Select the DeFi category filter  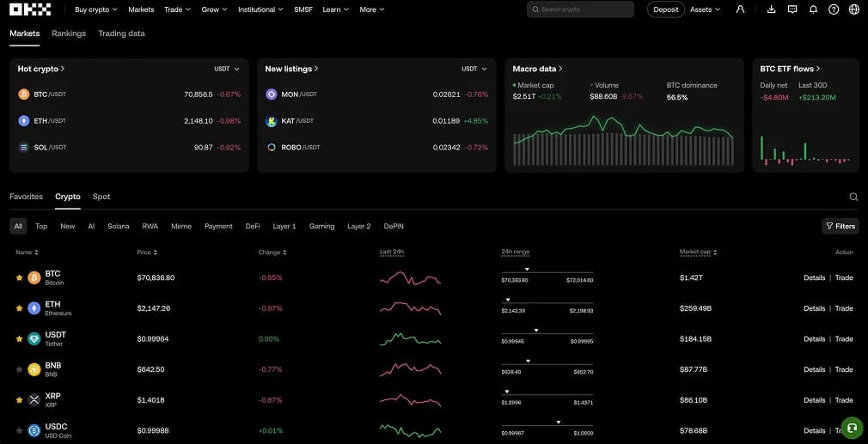click(253, 226)
